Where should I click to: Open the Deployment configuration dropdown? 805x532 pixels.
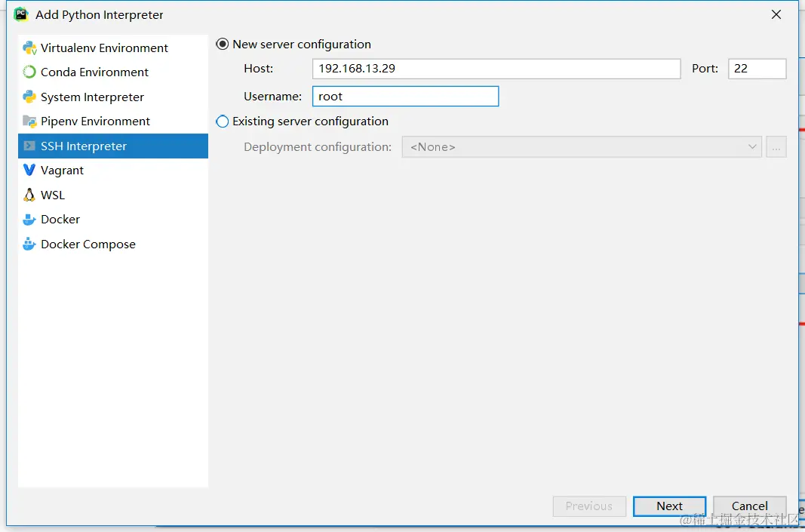tap(582, 147)
